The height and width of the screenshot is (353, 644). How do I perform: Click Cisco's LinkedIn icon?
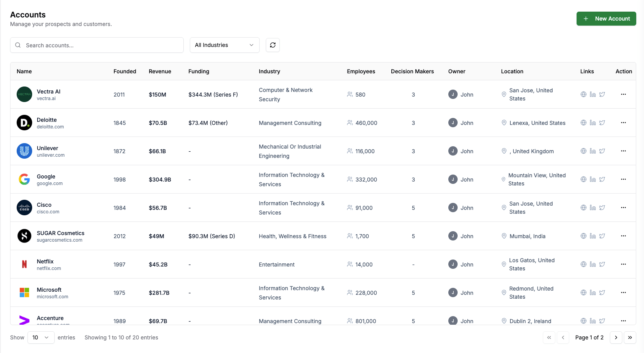point(592,208)
